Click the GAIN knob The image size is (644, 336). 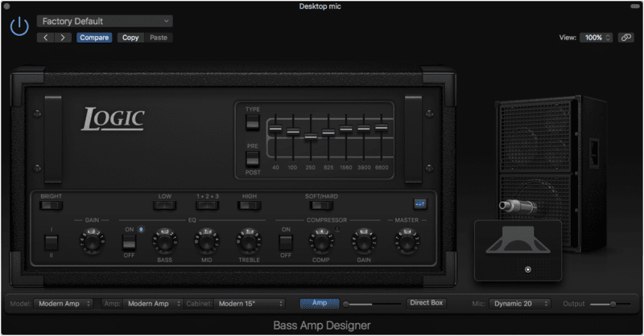[92, 240]
